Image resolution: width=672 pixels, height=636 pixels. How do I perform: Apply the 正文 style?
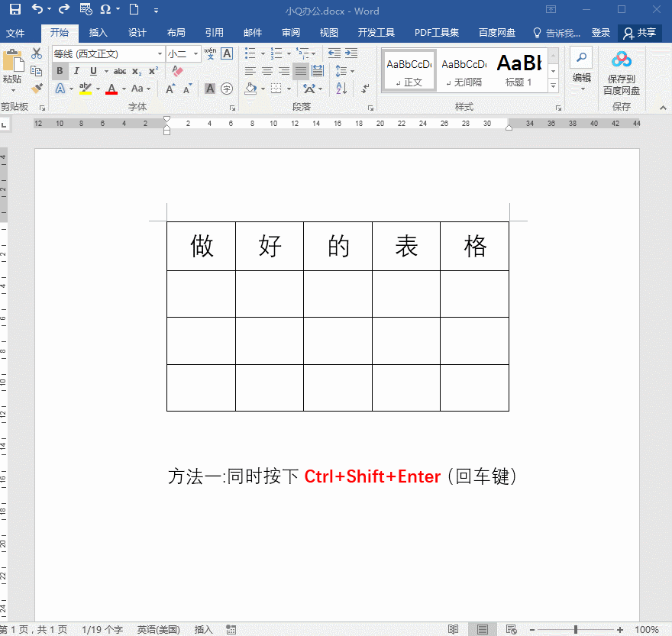tap(409, 71)
